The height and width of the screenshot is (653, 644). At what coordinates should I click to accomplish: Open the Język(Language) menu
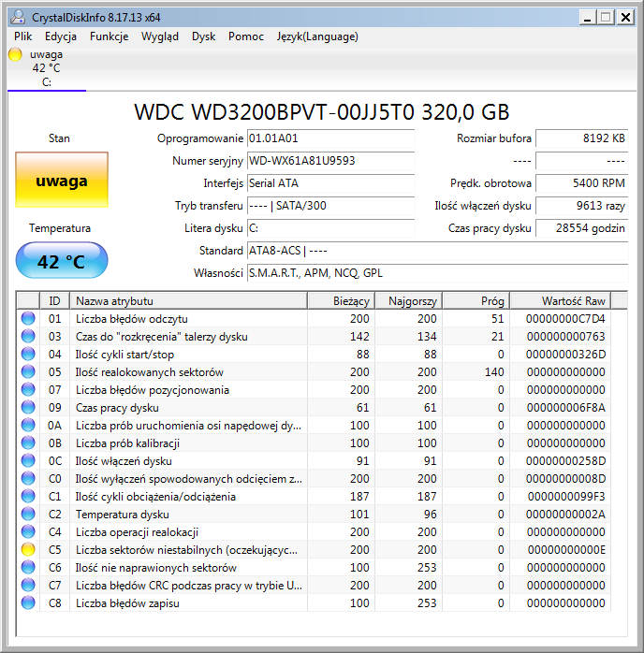point(317,36)
